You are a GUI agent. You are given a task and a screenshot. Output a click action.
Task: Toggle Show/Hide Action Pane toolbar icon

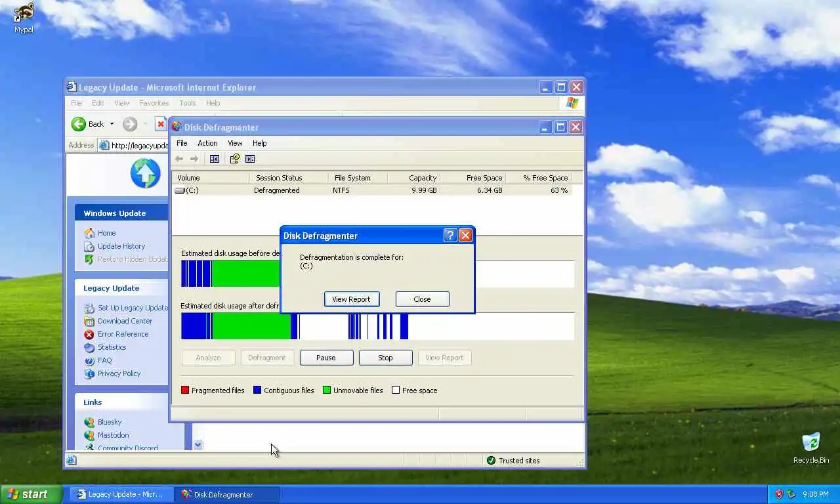coord(250,159)
